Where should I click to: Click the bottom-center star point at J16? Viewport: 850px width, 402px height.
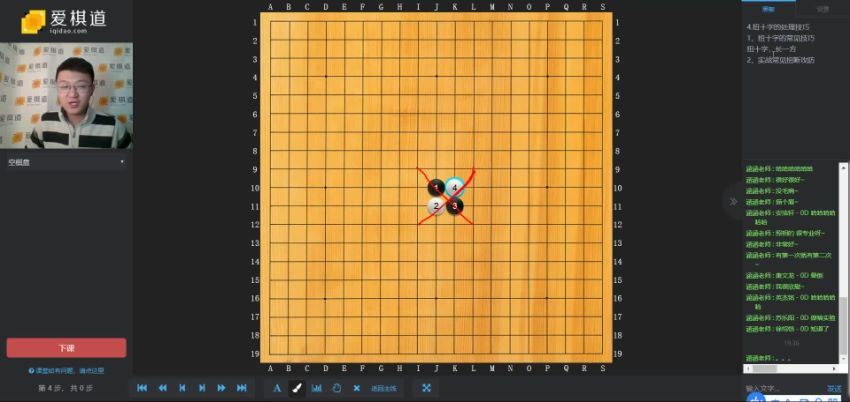(436, 298)
